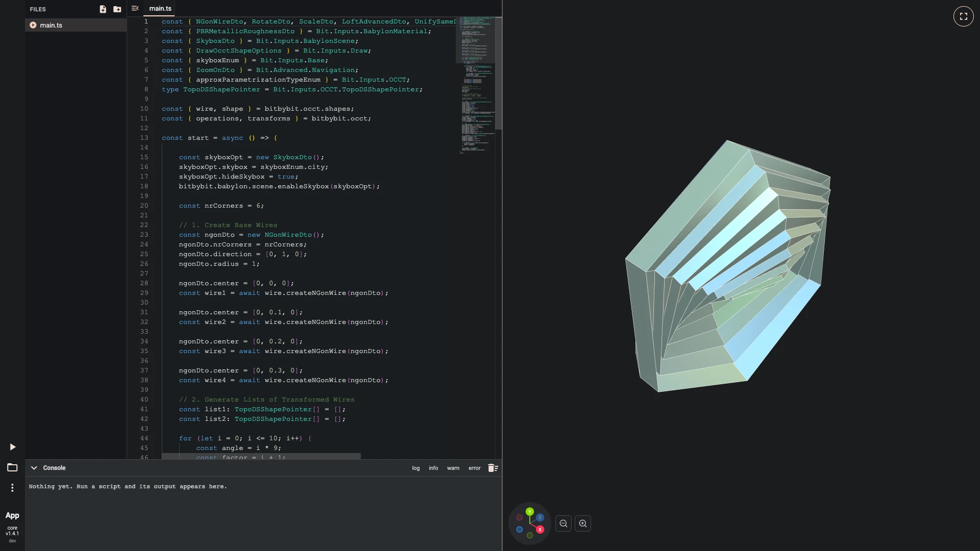Screen dimensions: 980x551
Task: Click the 'const nrCorners = 6;' line
Action: (222, 206)
